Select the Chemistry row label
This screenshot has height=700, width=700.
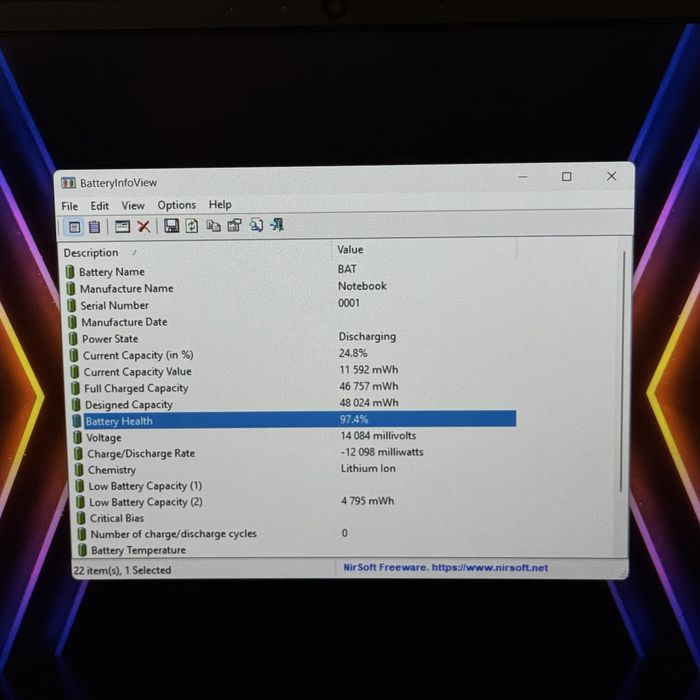point(112,470)
